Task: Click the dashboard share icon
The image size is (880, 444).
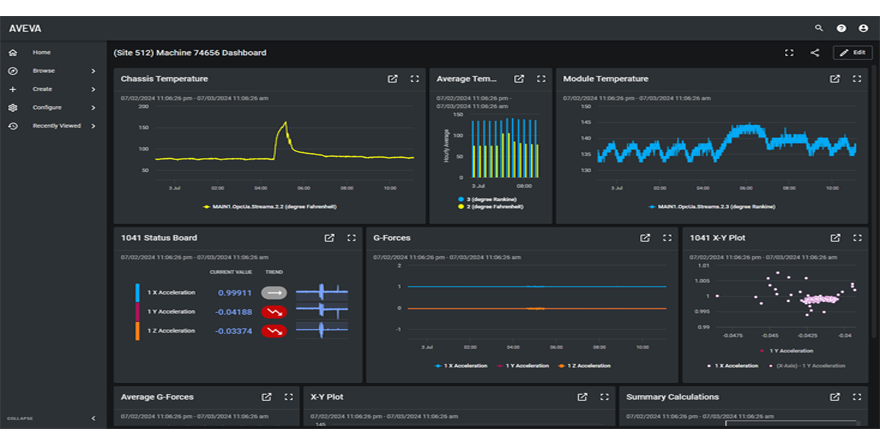Action: [x=814, y=53]
